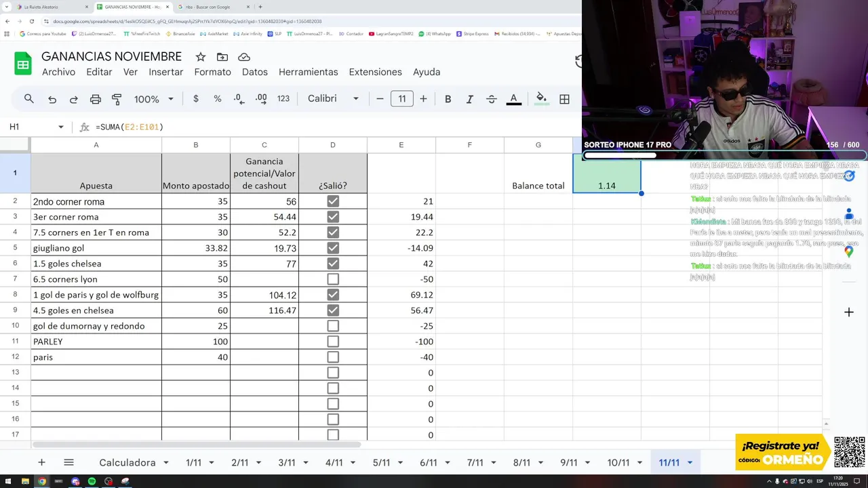Select the paint format tool
Screen dimensions: 868x488
pos(117,99)
